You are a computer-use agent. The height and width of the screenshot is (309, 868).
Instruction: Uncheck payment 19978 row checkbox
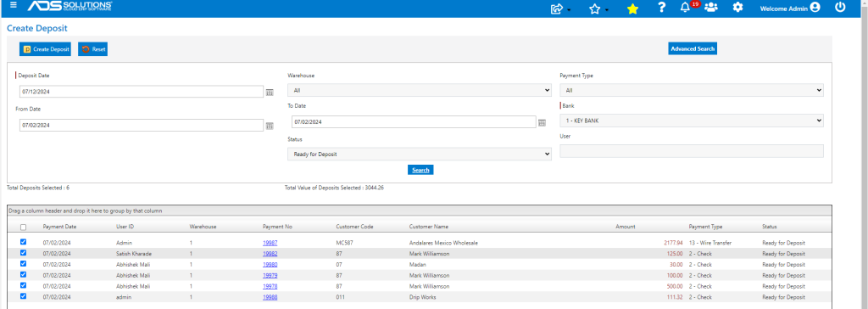(x=23, y=285)
